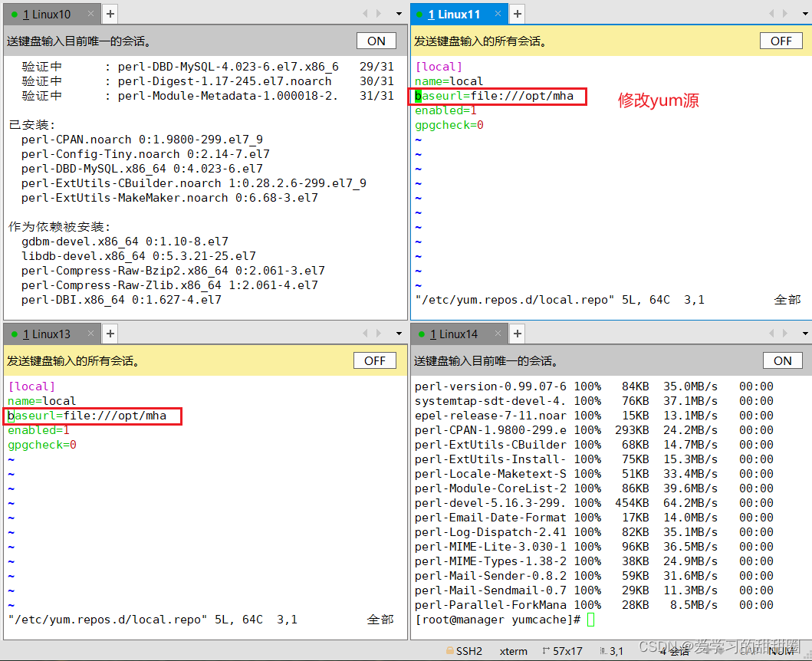
Task: Click [local] header in Linux13 pane
Action: tap(31, 386)
